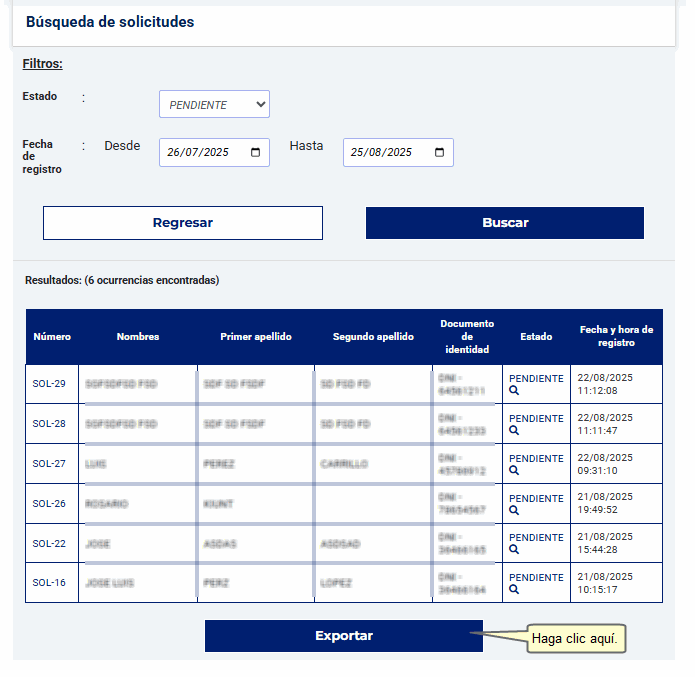Select the SOL-29 request number cell
Viewport: 695px width, 677px height.
tap(49, 384)
